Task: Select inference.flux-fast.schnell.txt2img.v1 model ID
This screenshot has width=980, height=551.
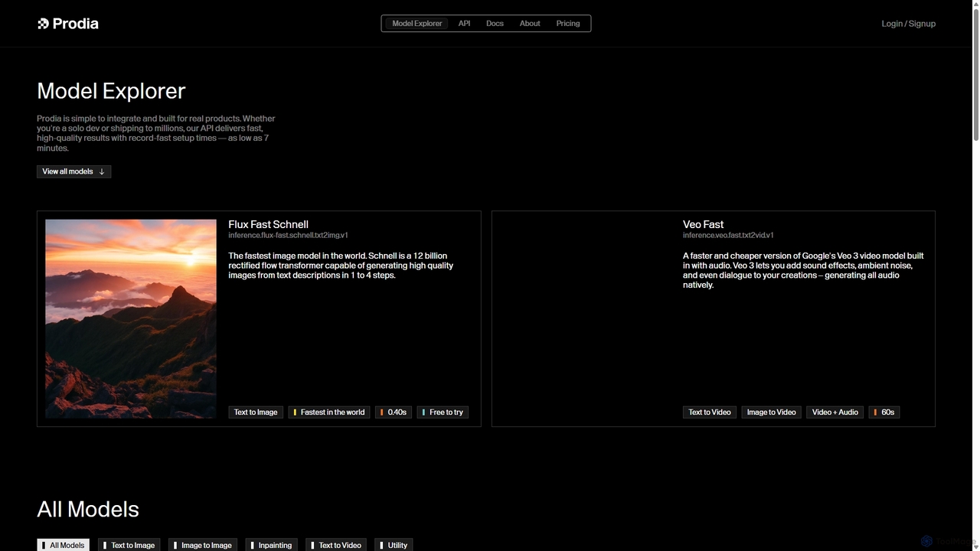Action: pyautogui.click(x=288, y=236)
